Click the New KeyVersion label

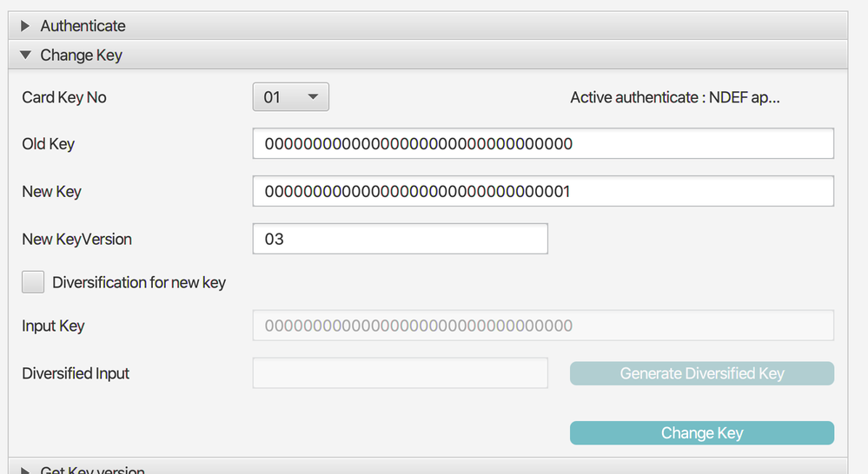coord(77,239)
